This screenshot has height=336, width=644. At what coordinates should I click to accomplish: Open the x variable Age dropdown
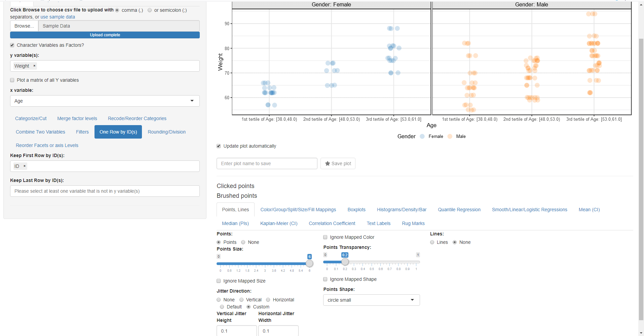point(105,101)
